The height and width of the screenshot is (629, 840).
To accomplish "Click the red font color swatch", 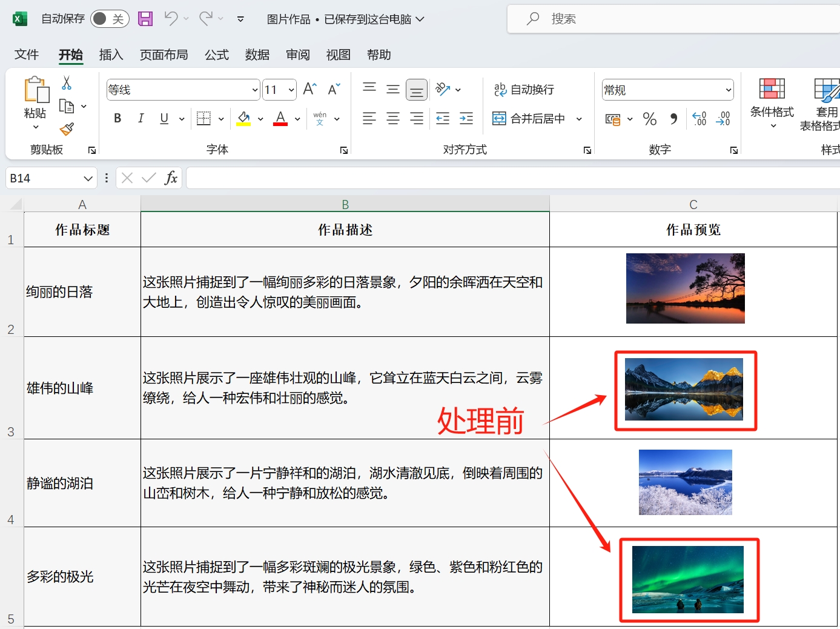I will click(280, 124).
